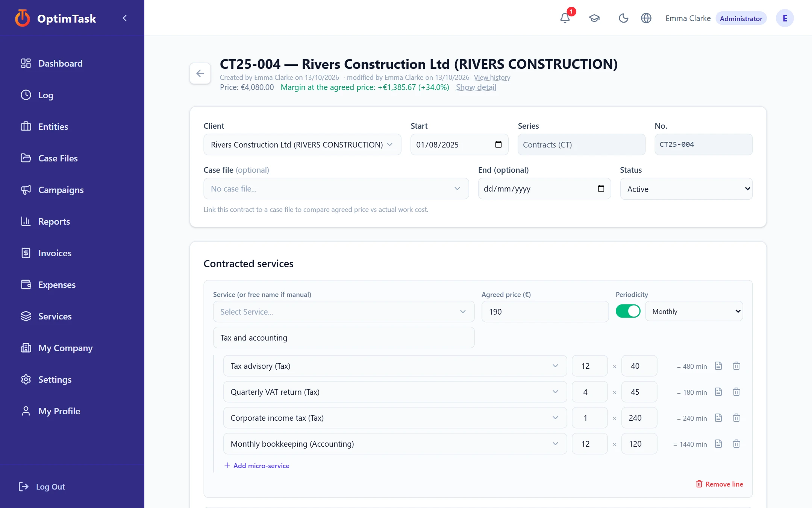Open Start date calendar picker
This screenshot has height=508, width=812.
(498, 144)
